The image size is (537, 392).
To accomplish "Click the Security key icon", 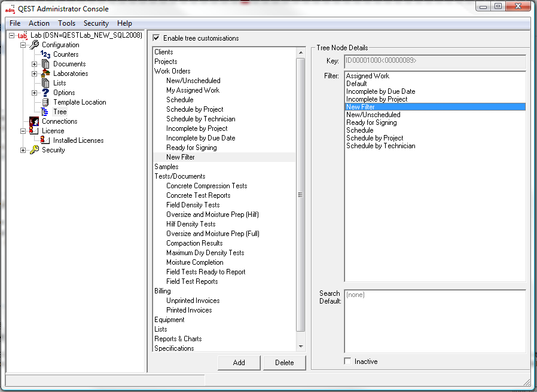I will (x=34, y=150).
